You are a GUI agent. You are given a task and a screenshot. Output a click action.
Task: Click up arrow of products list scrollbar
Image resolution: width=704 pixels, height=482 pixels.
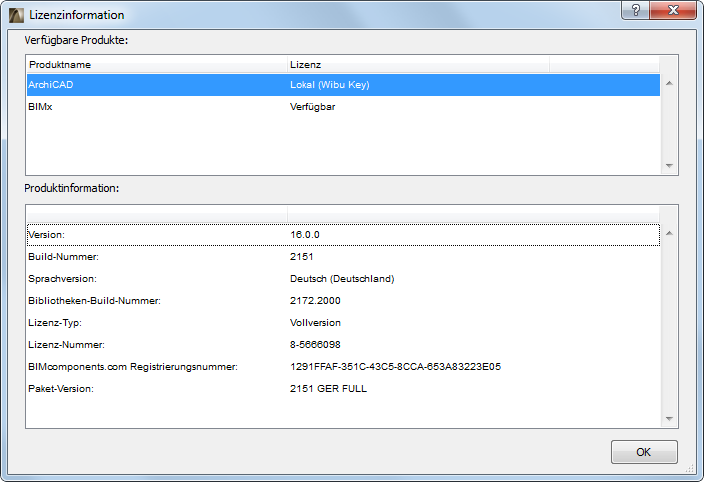669,83
